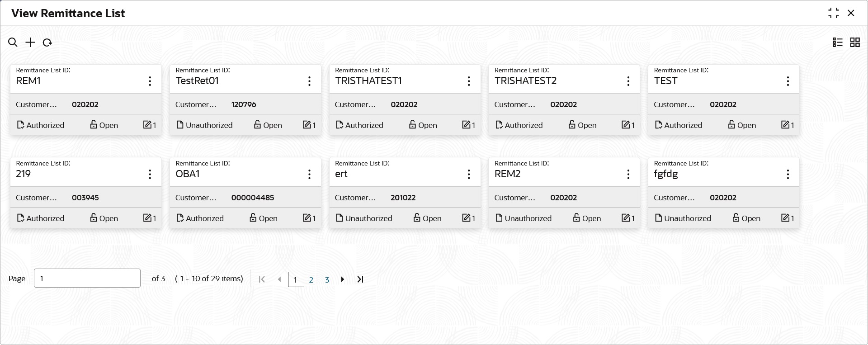Collapse the View Remittance List window

coord(834,13)
